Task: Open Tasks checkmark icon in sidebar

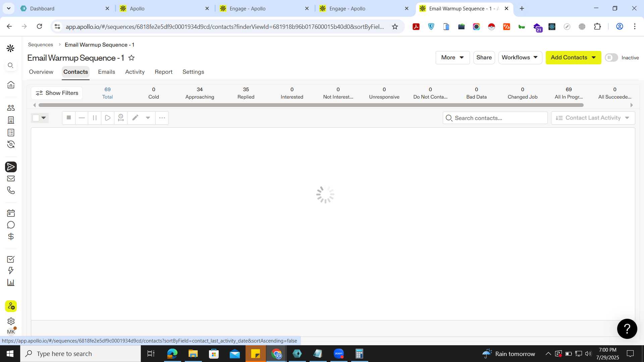Action: pyautogui.click(x=11, y=259)
